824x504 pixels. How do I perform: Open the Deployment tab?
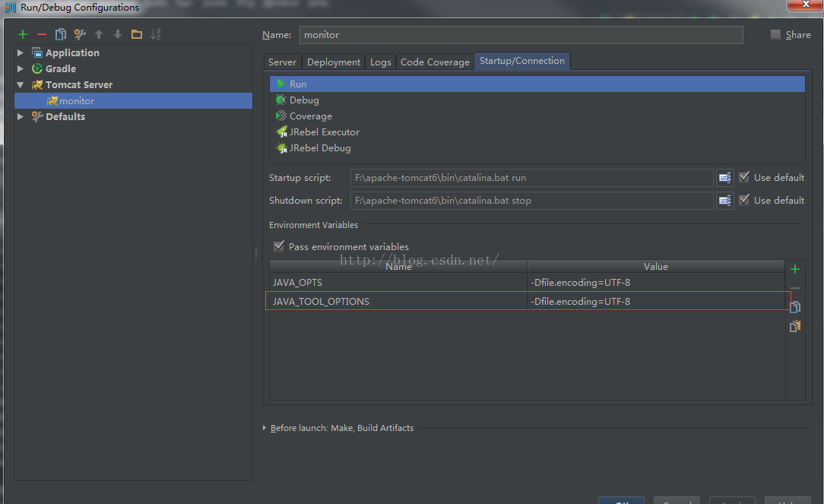click(x=334, y=62)
